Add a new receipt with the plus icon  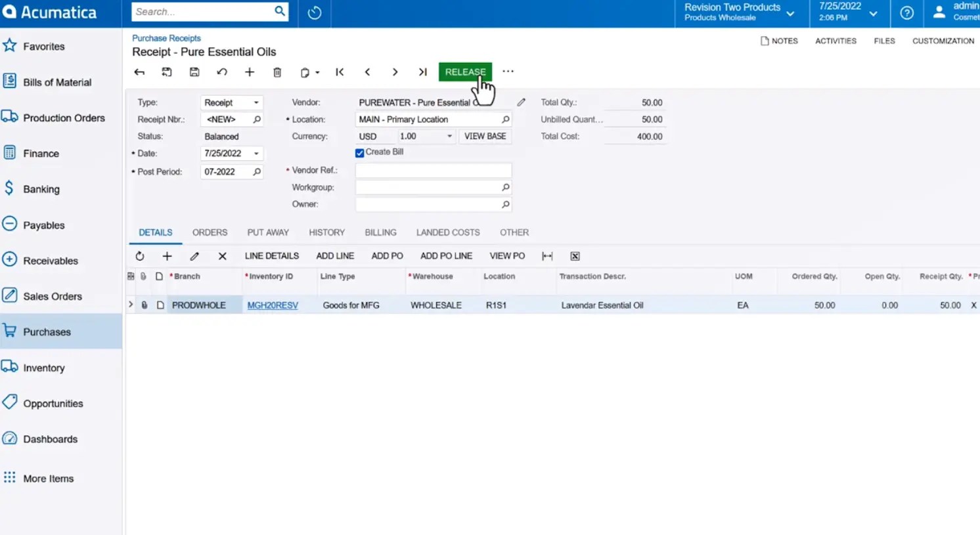click(250, 72)
